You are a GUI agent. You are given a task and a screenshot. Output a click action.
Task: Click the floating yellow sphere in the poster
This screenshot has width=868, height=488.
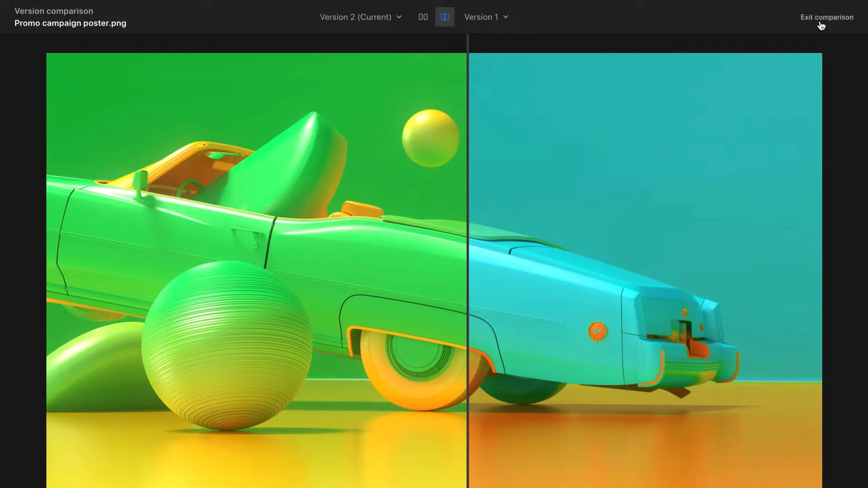pos(430,138)
